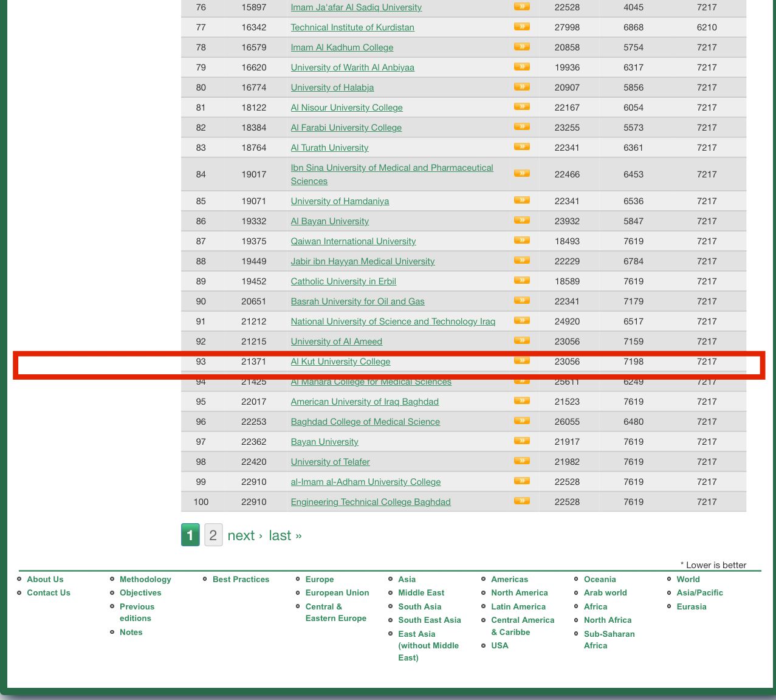The width and height of the screenshot is (776, 700).
Task: Open Central & Eastern Europe link
Action: [x=336, y=612]
